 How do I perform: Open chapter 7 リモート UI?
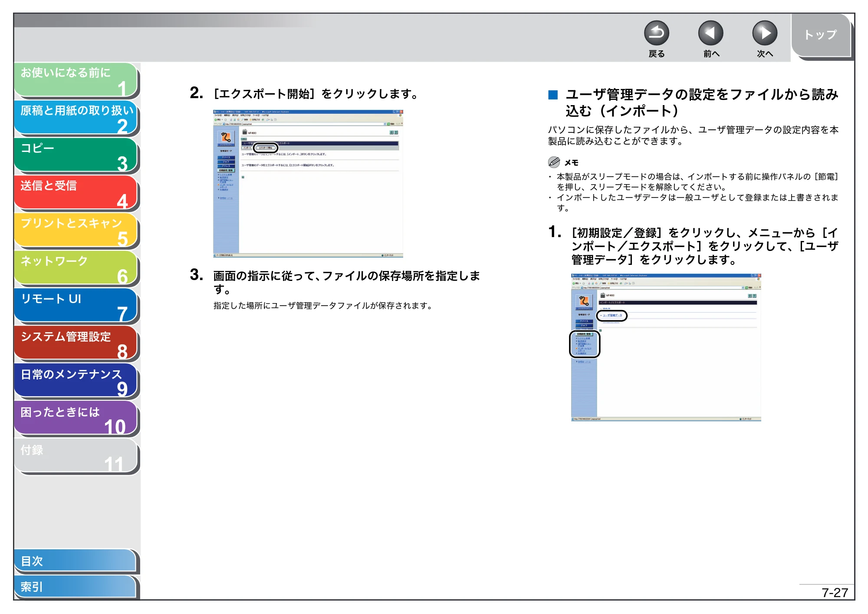[x=76, y=306]
